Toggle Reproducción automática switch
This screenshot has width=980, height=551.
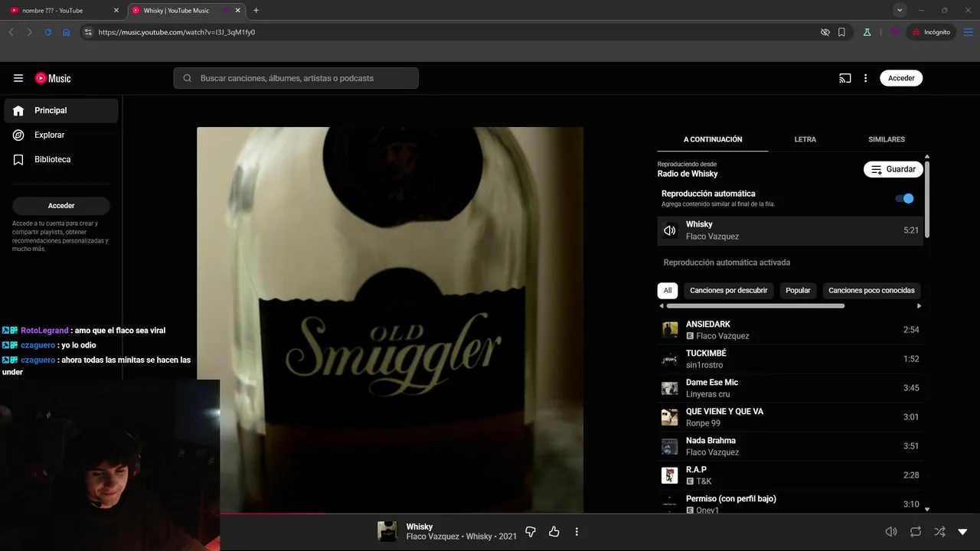(x=904, y=198)
